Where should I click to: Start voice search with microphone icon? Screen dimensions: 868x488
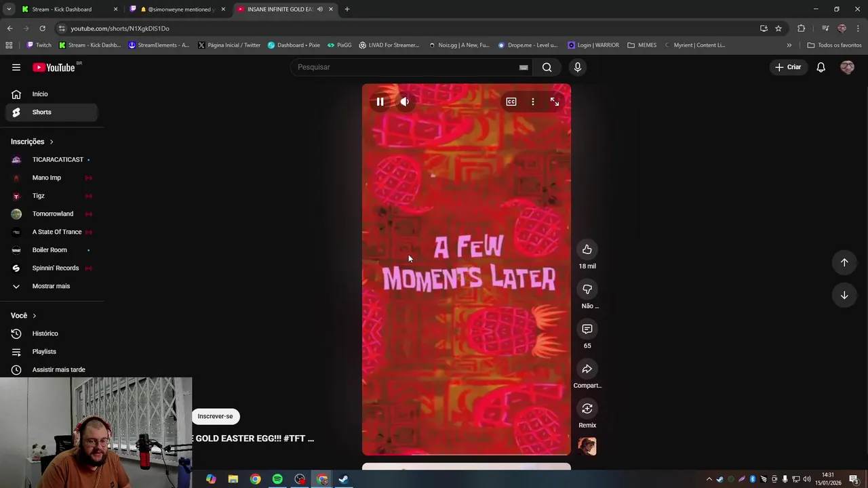click(x=578, y=67)
